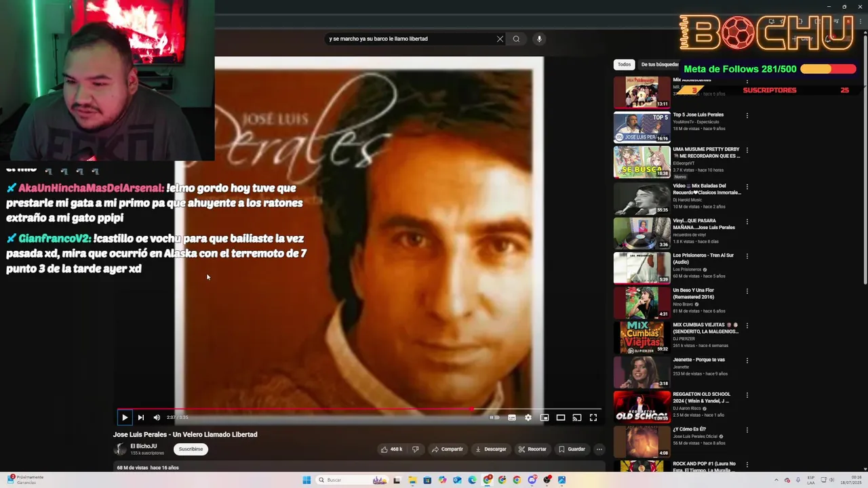This screenshot has height=488, width=868.
Task: Select the De tus búsquedas chip
Action: pos(659,64)
